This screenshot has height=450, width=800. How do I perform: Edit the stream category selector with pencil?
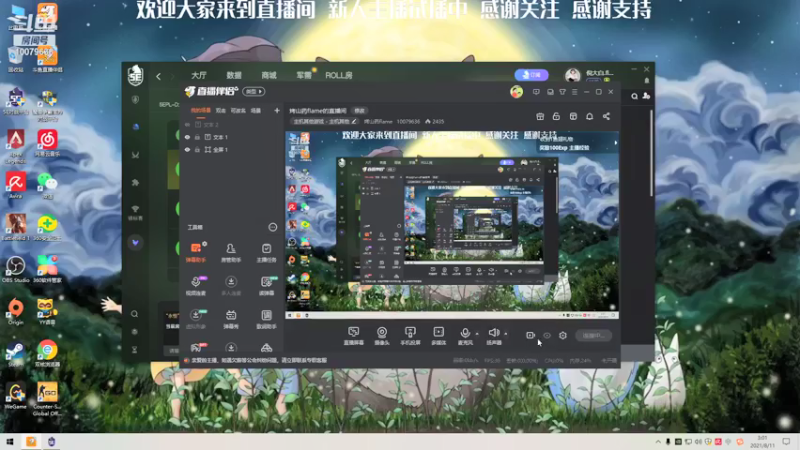point(325,121)
